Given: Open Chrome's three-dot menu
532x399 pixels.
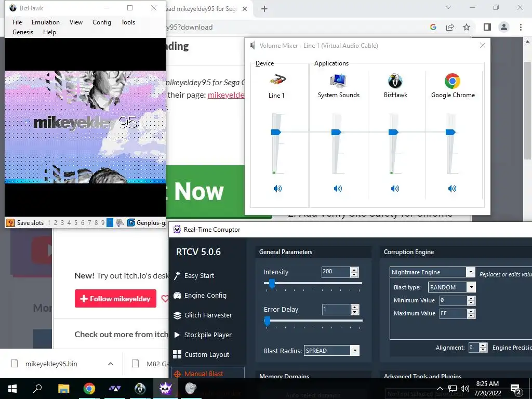Looking at the screenshot, I should click(521, 27).
